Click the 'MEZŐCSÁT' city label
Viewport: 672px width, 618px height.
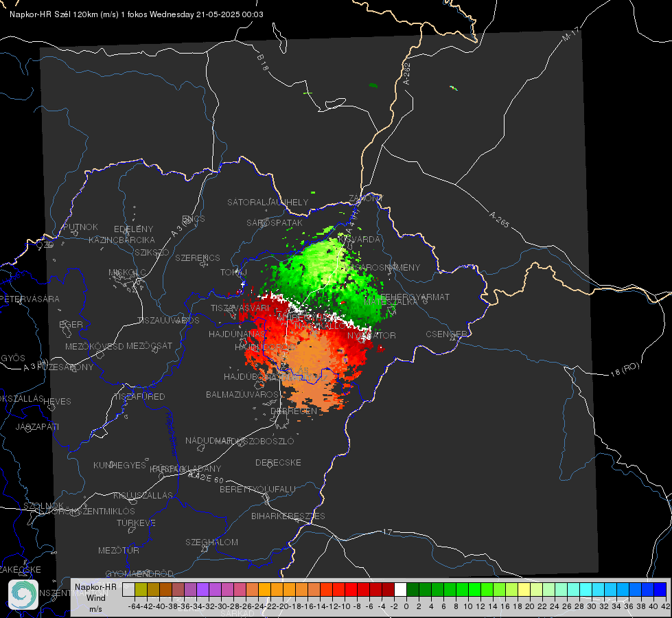tap(149, 346)
